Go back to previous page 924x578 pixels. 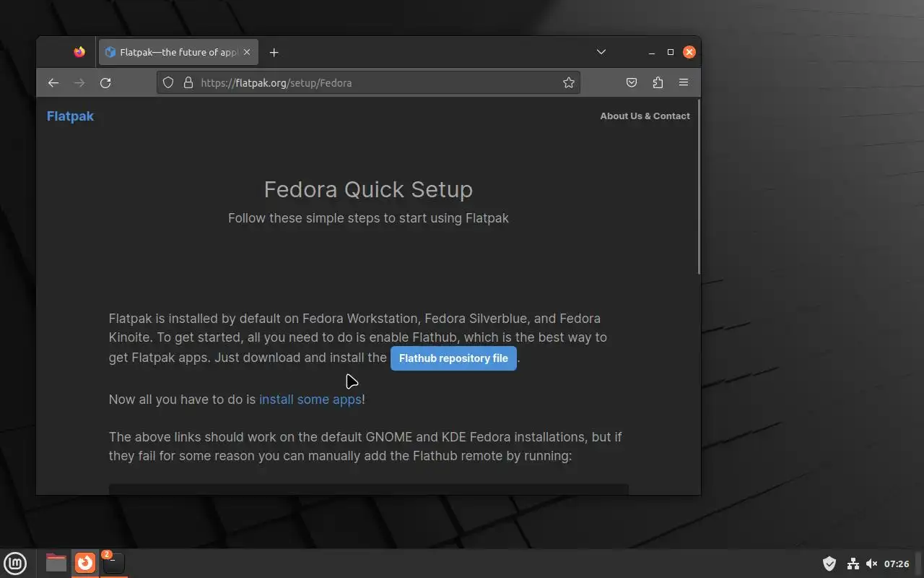(x=53, y=83)
